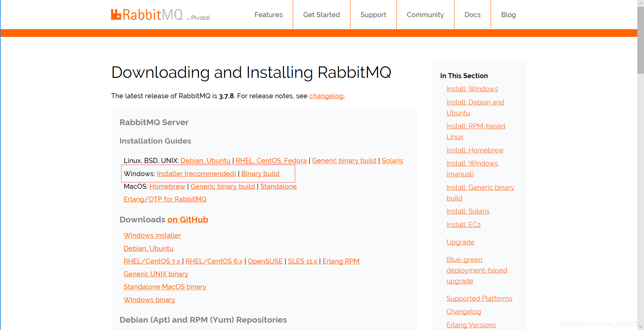Click Windows Installer (recommended) link
The height and width of the screenshot is (330, 644).
coord(196,174)
